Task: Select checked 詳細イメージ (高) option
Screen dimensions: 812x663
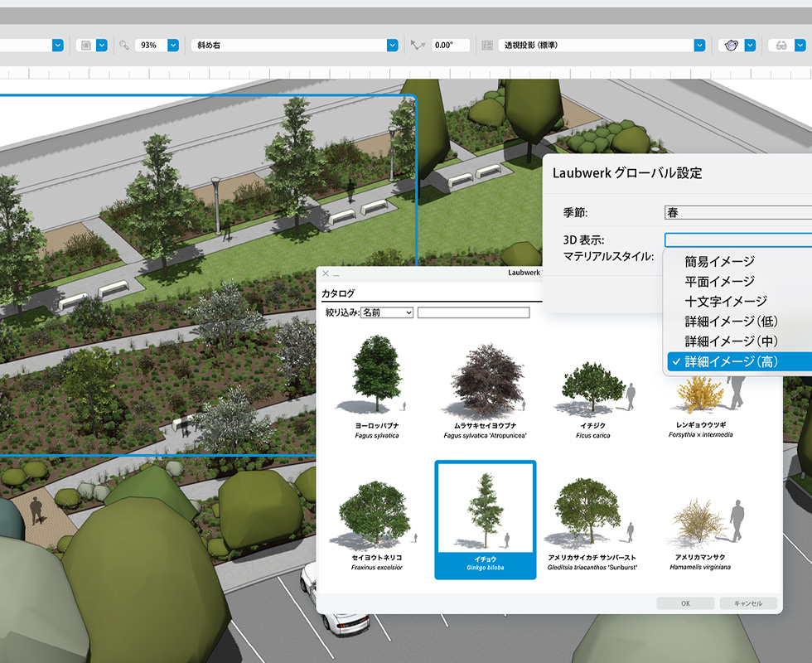Action: [x=739, y=361]
